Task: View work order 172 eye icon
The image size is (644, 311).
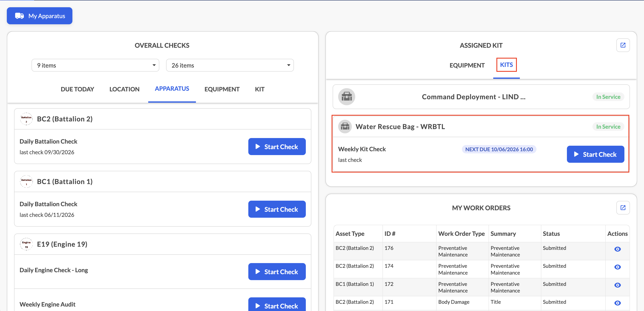Action: coord(617,285)
